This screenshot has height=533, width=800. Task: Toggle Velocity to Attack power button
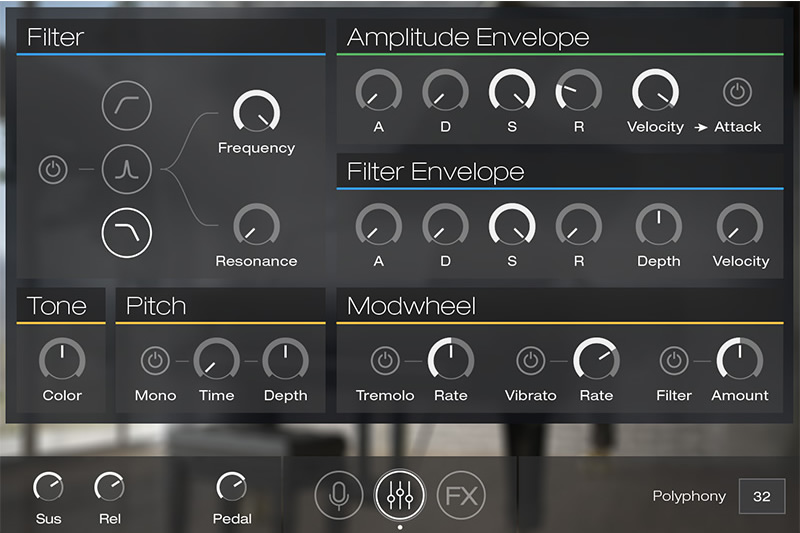point(737,92)
